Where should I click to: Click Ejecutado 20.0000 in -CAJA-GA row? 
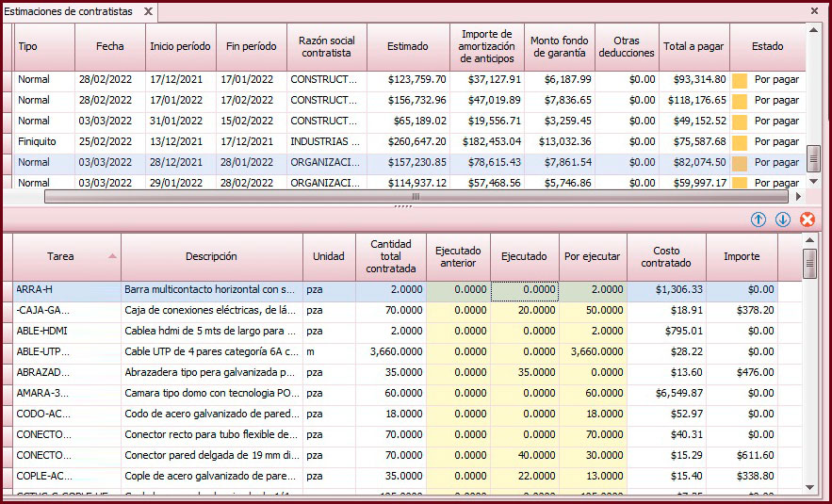(x=524, y=311)
